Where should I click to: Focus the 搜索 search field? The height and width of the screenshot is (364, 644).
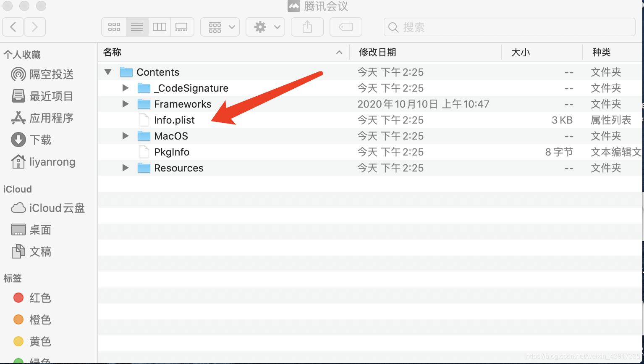[x=509, y=27]
